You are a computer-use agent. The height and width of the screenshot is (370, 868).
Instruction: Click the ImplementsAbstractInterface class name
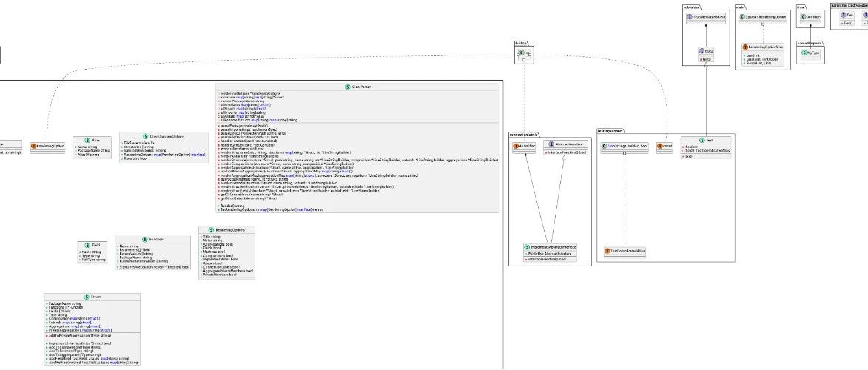(x=553, y=247)
